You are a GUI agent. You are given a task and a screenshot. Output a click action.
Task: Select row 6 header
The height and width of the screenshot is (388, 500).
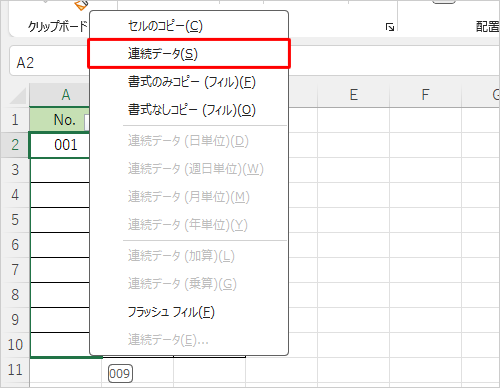[x=15, y=245]
